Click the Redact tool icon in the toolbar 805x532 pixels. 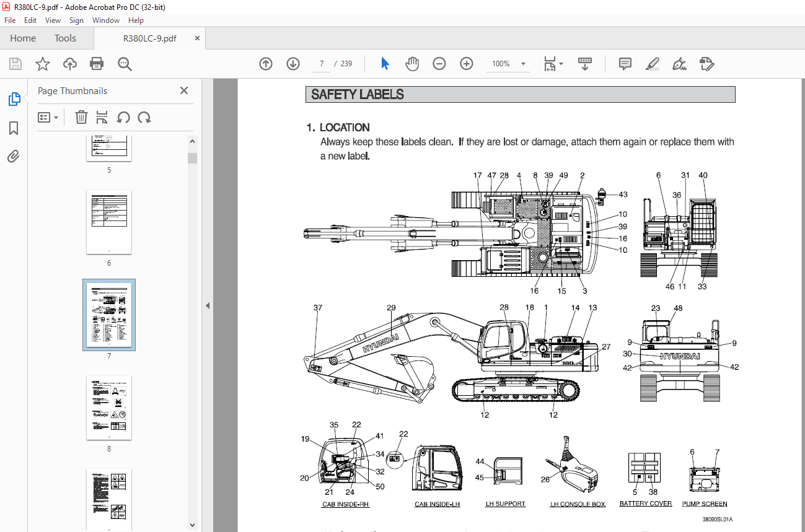tap(706, 64)
